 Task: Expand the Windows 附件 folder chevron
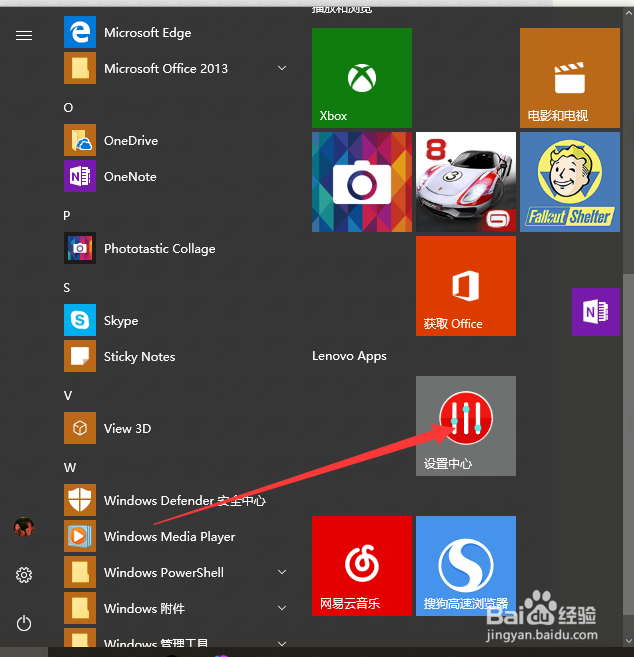282,608
